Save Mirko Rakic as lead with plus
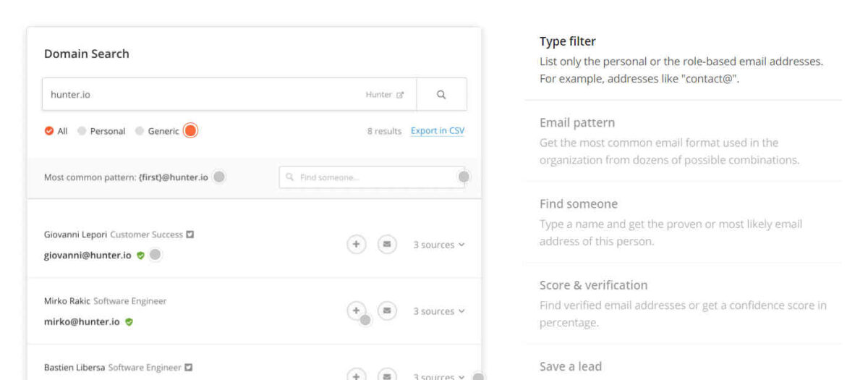 pyautogui.click(x=355, y=311)
